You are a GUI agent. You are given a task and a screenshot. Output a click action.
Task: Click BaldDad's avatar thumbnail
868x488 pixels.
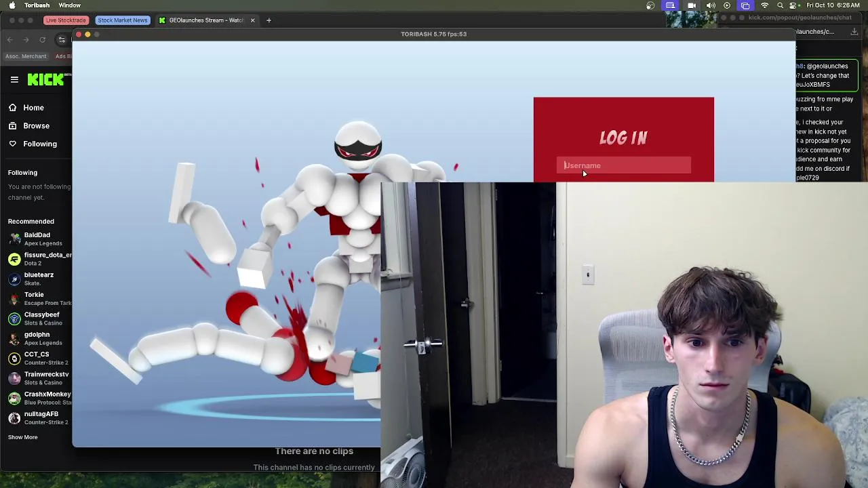[x=14, y=239]
